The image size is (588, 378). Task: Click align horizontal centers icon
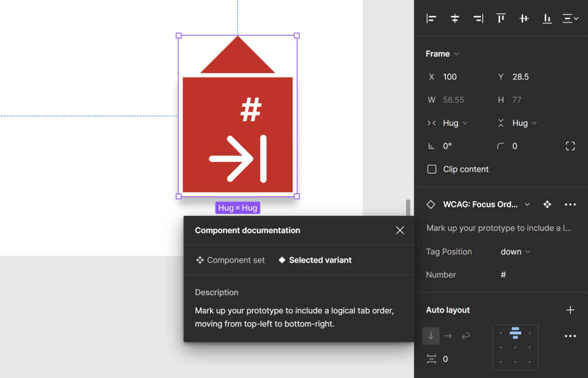point(455,19)
